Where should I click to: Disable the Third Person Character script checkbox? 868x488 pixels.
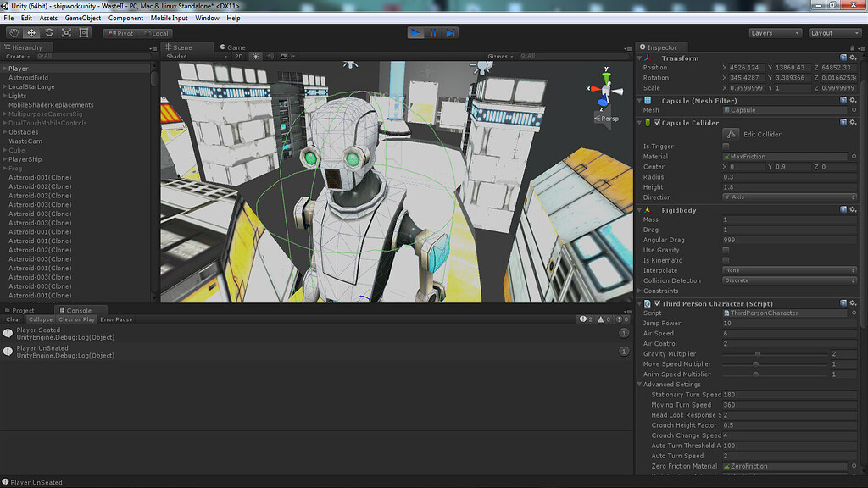(x=657, y=302)
